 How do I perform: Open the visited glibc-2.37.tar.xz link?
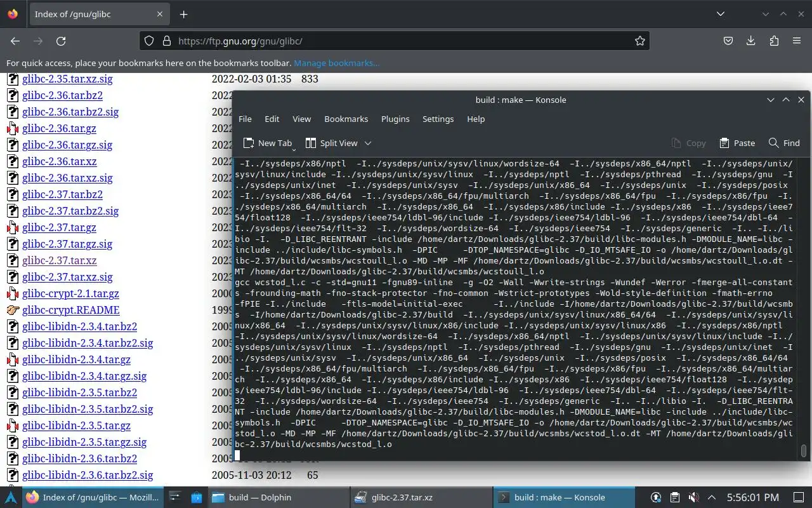pos(60,260)
